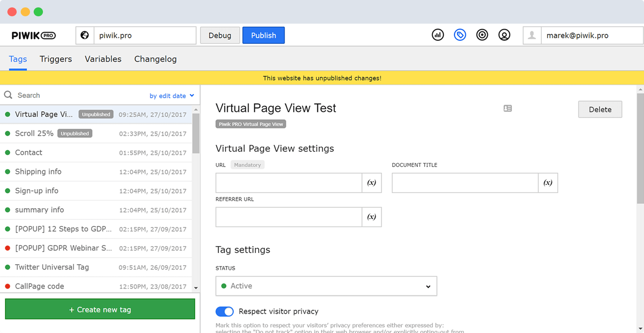This screenshot has width=644, height=333.
Task: Insert variable into URL field via (x)
Action: click(372, 183)
